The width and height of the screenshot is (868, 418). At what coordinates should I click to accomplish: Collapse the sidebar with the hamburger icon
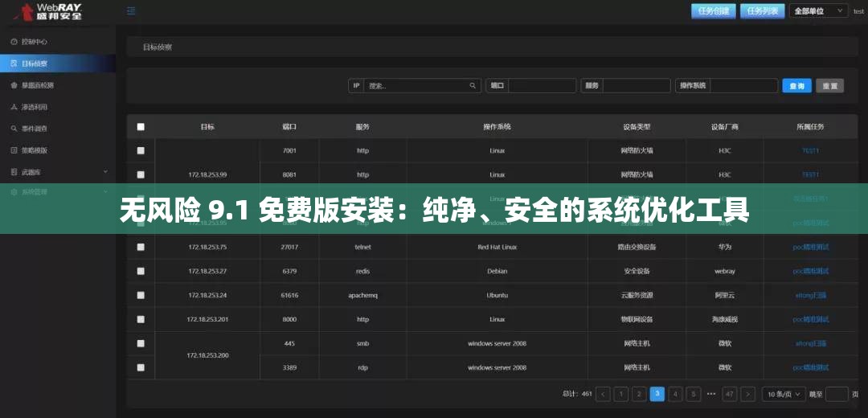coord(131,11)
